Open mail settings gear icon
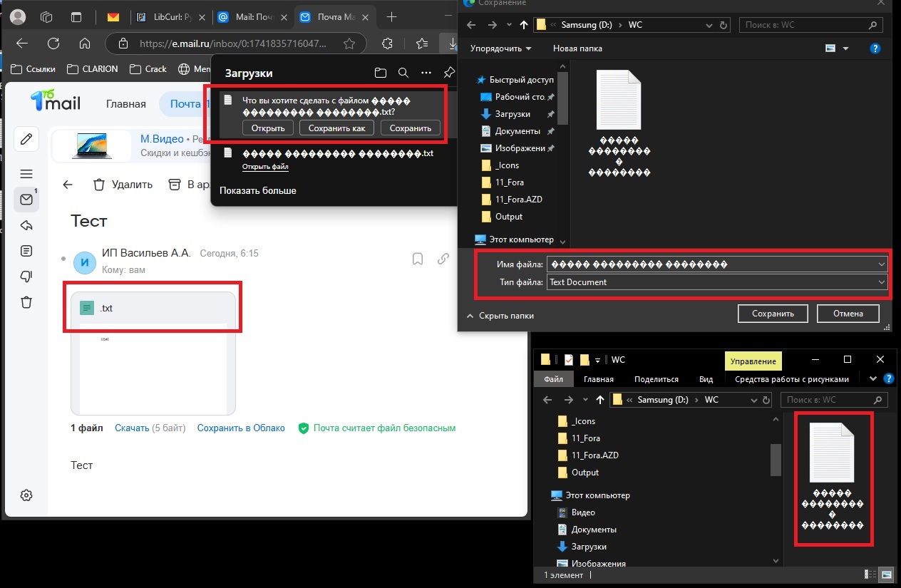The width and height of the screenshot is (901, 588). (x=26, y=495)
